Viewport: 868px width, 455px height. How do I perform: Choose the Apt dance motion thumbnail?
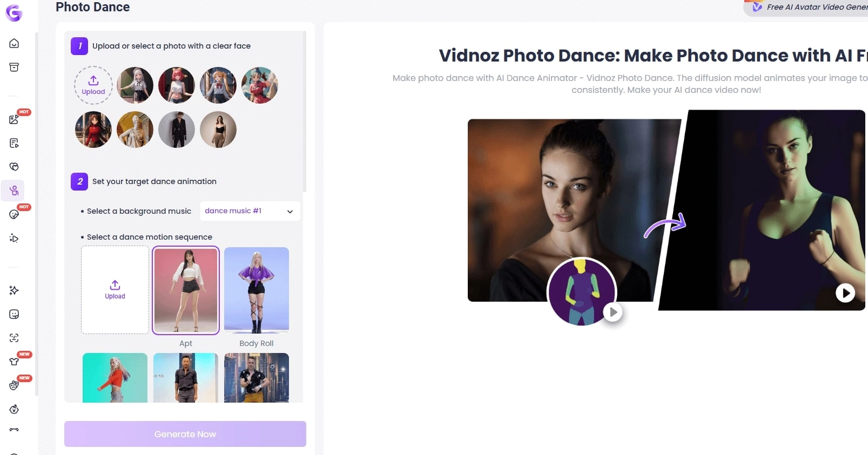click(x=186, y=290)
